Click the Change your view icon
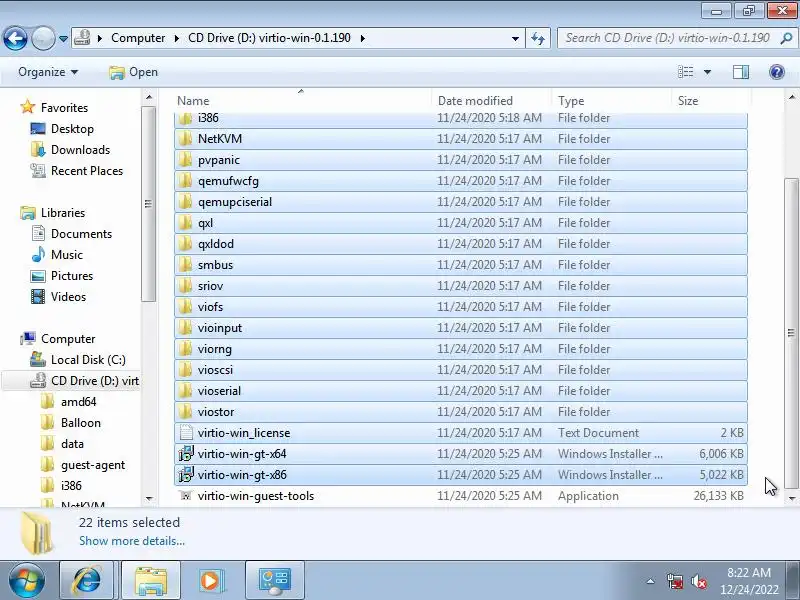The height and width of the screenshot is (600, 800). [x=685, y=72]
